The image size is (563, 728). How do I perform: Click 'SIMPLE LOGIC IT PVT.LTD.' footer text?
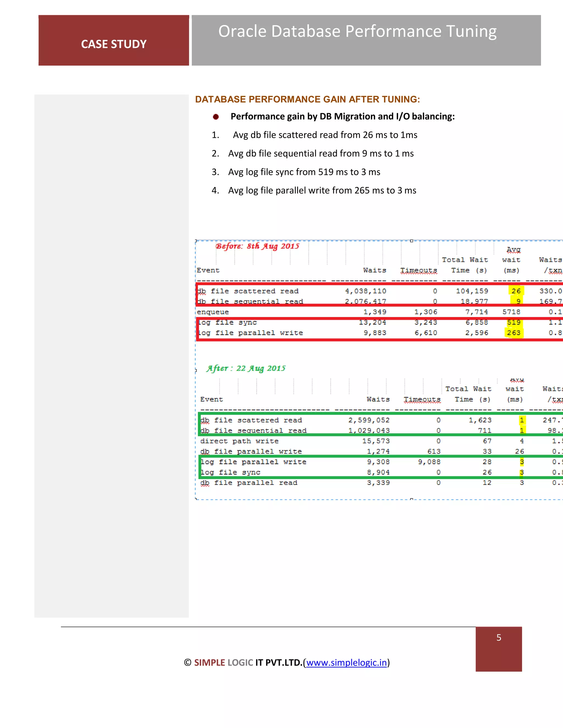click(248, 662)
